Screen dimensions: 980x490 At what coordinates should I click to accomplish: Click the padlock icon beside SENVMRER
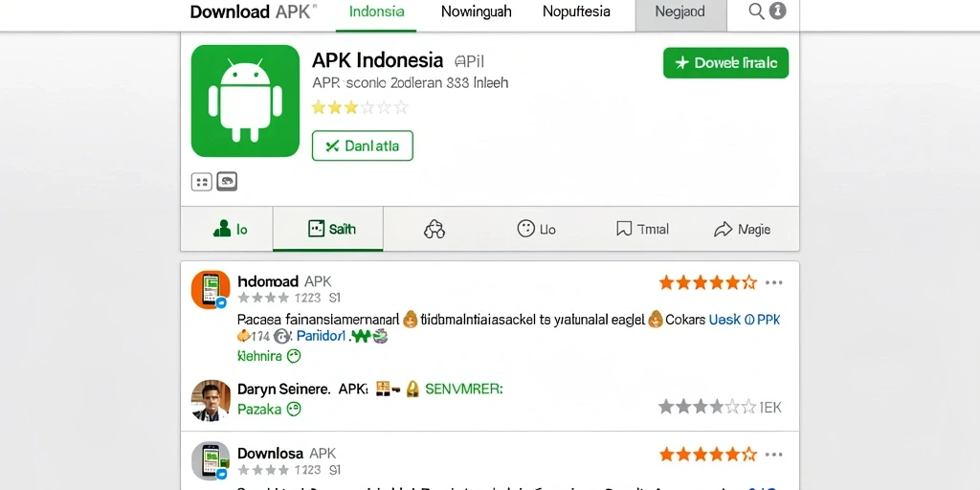click(x=412, y=390)
